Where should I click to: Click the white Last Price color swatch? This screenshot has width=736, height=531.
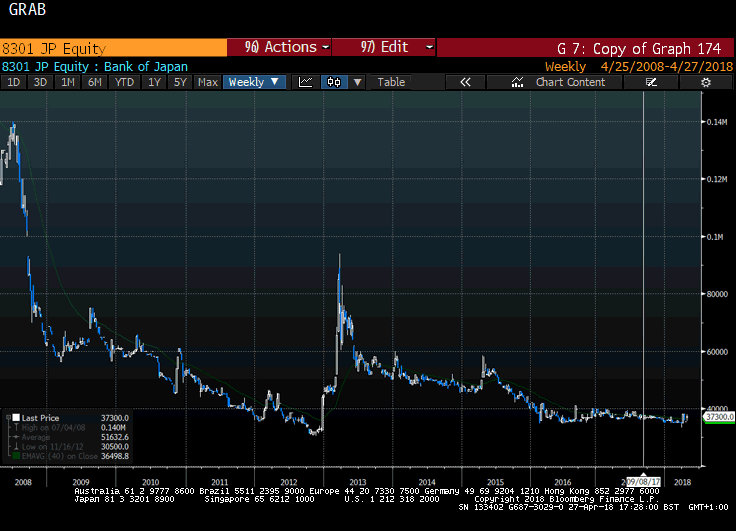click(15, 417)
